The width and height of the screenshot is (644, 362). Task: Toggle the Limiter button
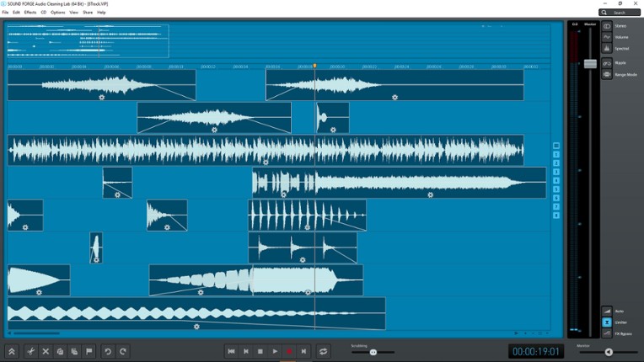pos(607,322)
